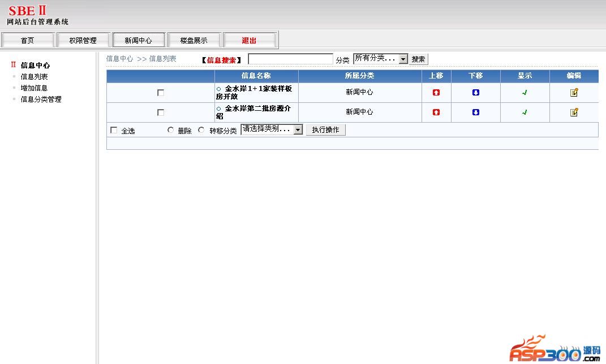Click move-up red arrow for 金水岸第二批房源介绍
The height and width of the screenshot is (364, 606).
[x=436, y=112]
